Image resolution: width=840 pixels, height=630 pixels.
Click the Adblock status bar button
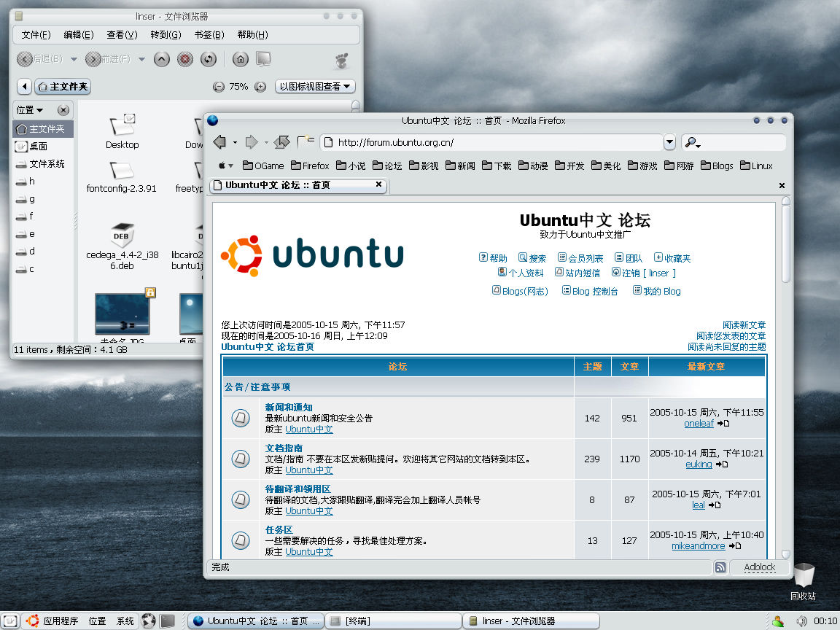pyautogui.click(x=760, y=567)
